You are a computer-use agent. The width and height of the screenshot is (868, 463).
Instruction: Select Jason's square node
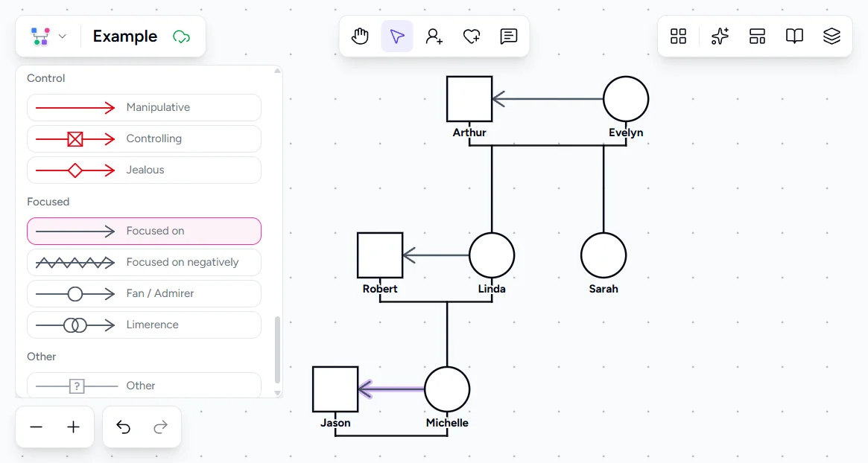pos(335,389)
